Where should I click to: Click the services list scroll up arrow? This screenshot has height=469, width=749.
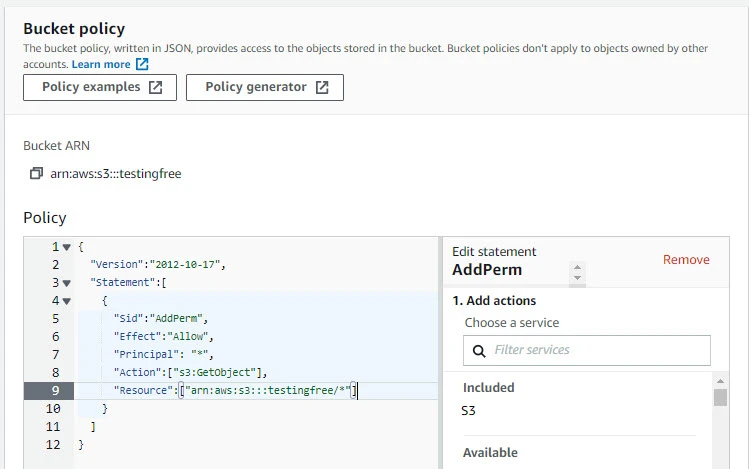click(x=720, y=381)
